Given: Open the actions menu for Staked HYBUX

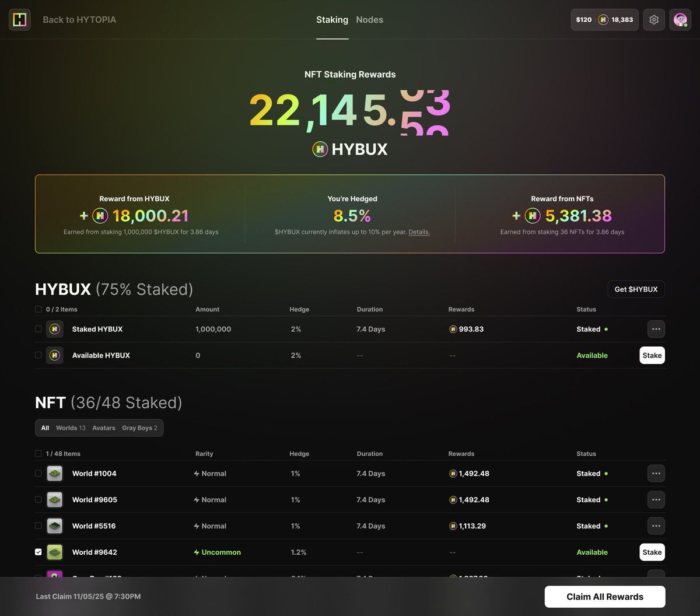Looking at the screenshot, I should pyautogui.click(x=656, y=329).
